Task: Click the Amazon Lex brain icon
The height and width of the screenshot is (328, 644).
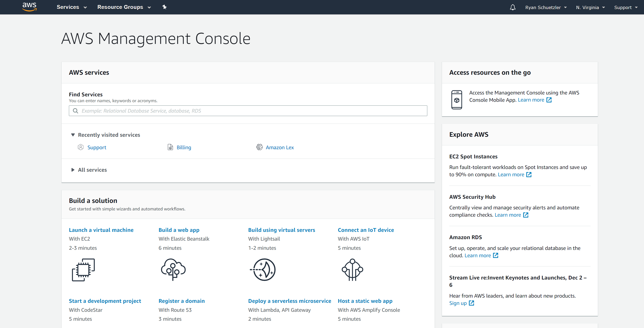Action: click(x=259, y=147)
